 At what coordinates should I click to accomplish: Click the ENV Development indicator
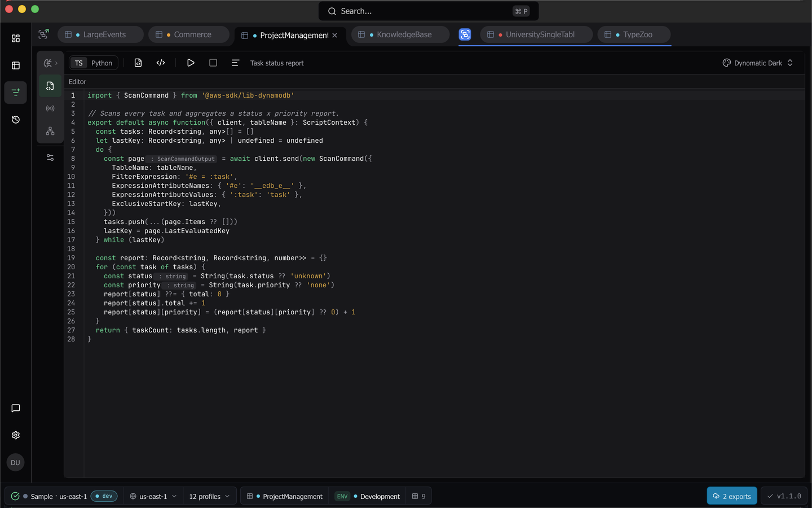367,496
